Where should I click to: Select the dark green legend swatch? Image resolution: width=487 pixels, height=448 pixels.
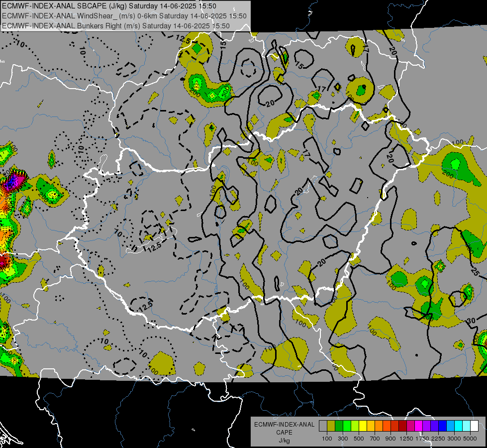339,426
